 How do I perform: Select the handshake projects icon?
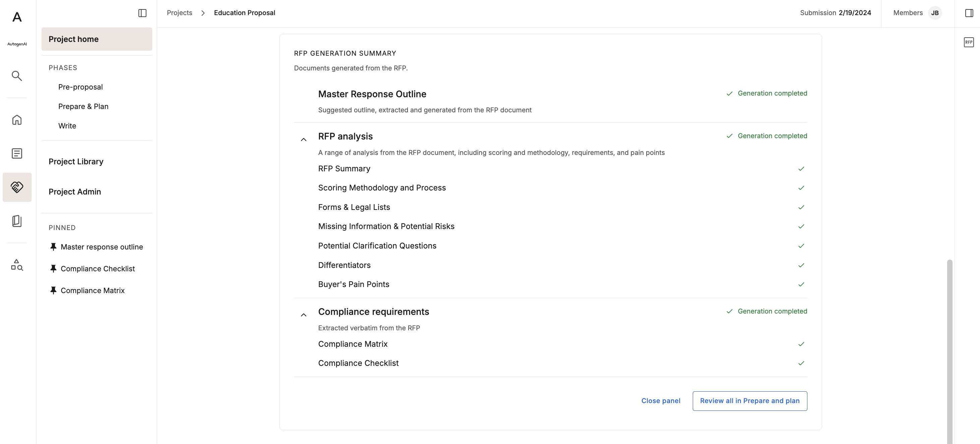pyautogui.click(x=17, y=187)
